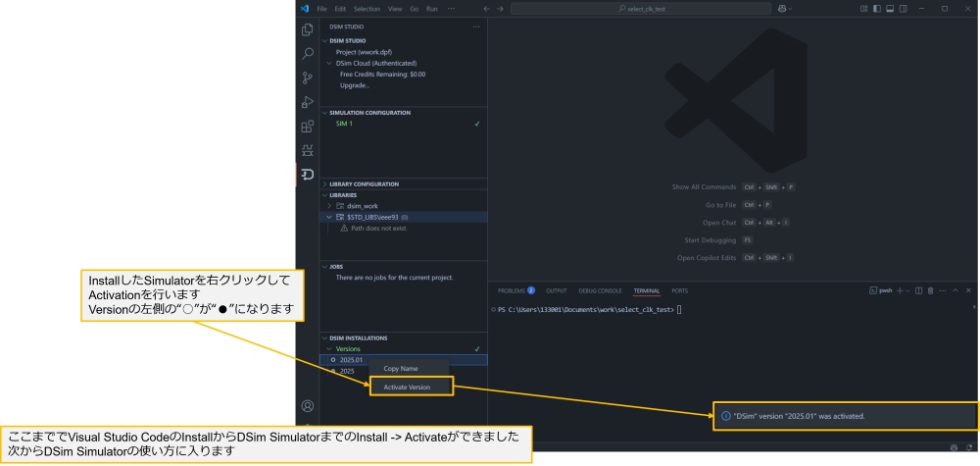Open the Run and Debug view
The image size is (980, 466).
pos(307,102)
